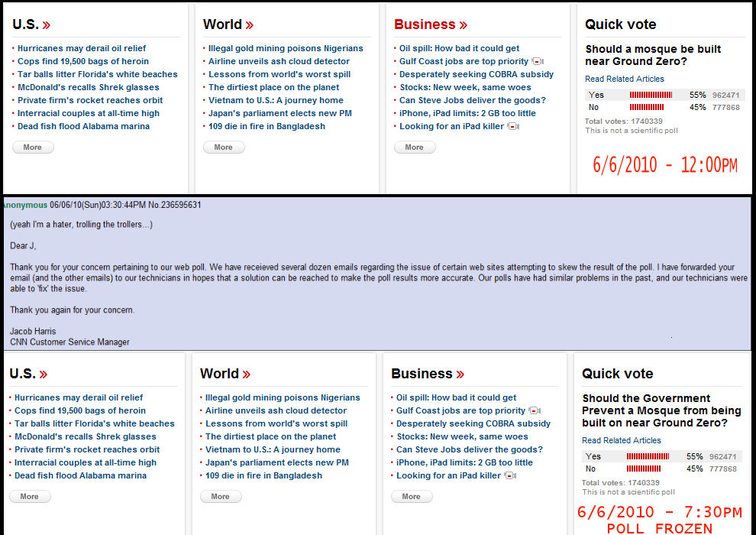756x535 pixels.
Task: Click the red Business heading in 12:00PM capture
Action: [431, 24]
